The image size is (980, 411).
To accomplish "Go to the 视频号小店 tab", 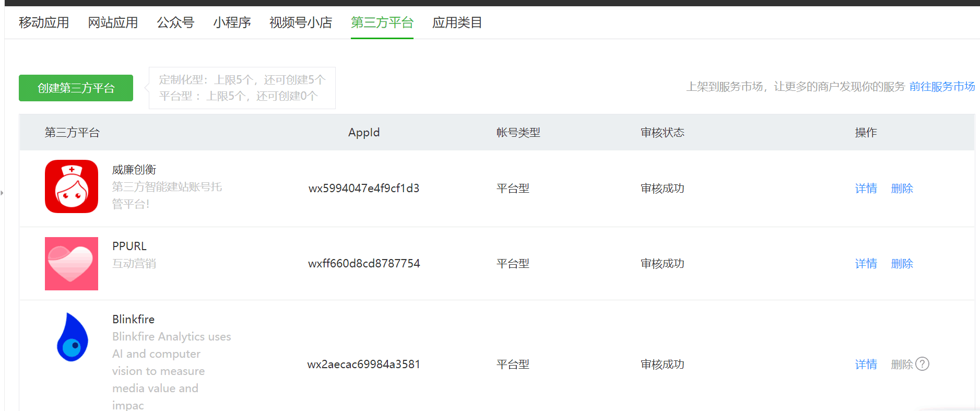I will (x=301, y=22).
